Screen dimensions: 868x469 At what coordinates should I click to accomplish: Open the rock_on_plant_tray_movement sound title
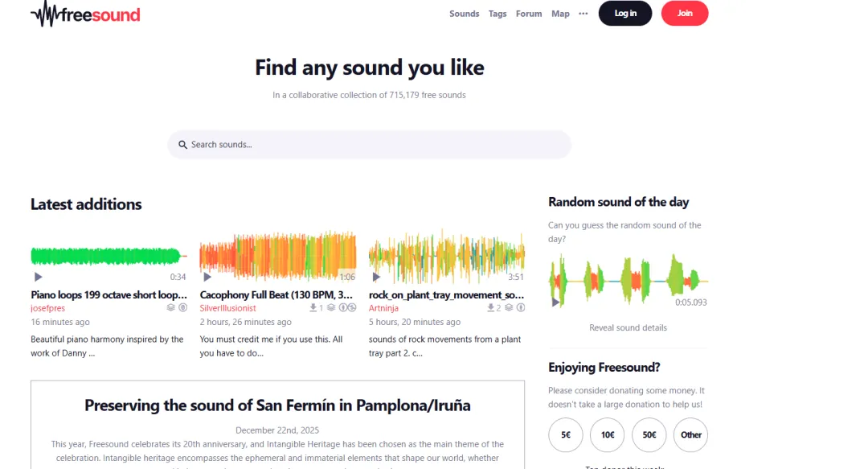click(446, 295)
